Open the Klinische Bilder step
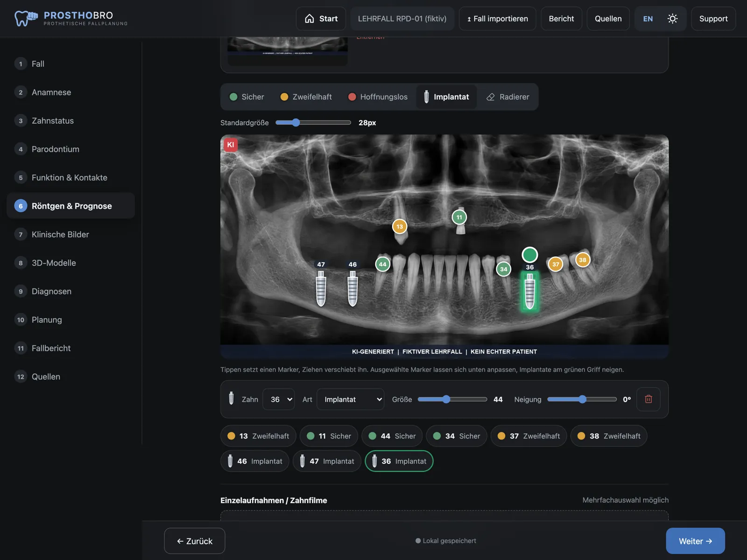 (71, 234)
